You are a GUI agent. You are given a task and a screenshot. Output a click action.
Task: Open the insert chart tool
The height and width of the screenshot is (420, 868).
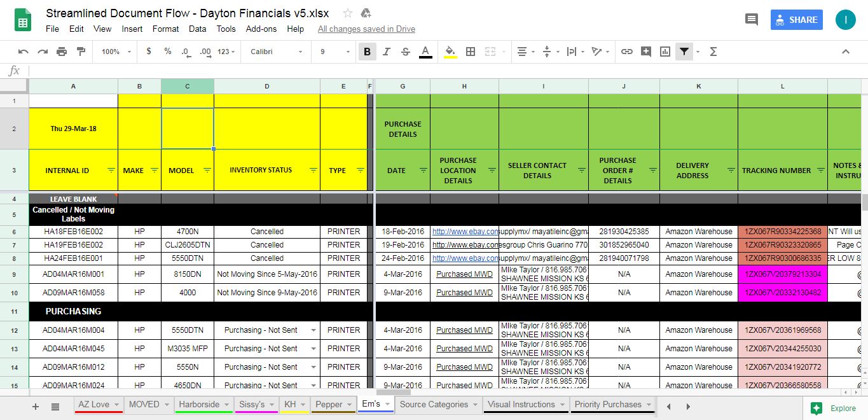coord(665,52)
